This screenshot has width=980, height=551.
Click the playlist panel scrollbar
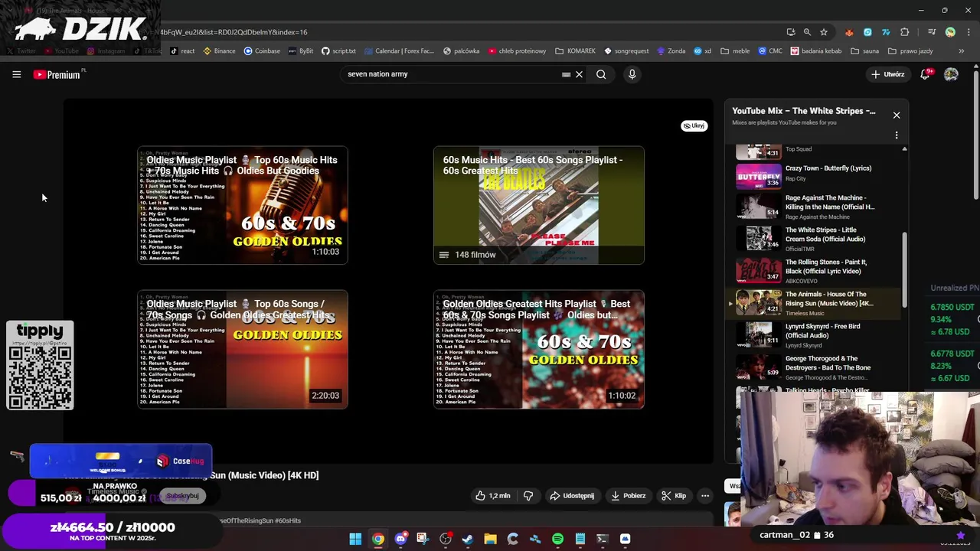904,269
